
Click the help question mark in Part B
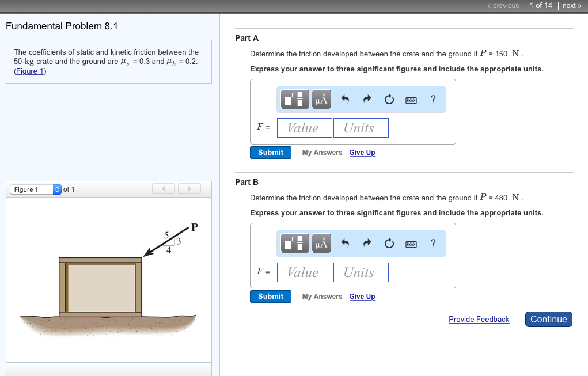tap(433, 243)
